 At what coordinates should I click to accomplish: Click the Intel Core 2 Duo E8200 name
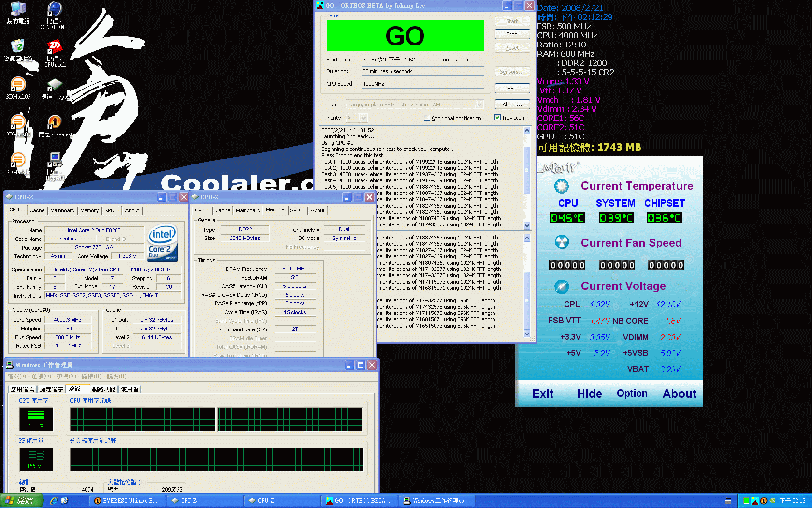click(94, 230)
